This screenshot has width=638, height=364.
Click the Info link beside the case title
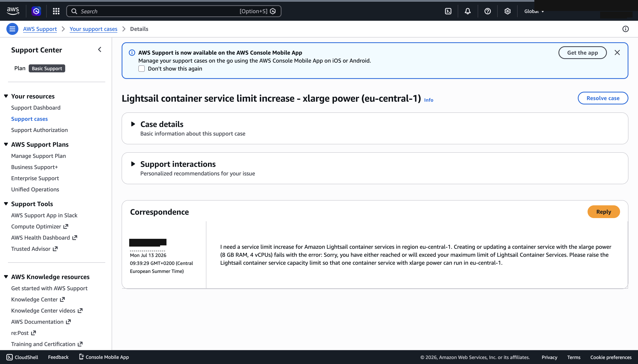pyautogui.click(x=428, y=100)
